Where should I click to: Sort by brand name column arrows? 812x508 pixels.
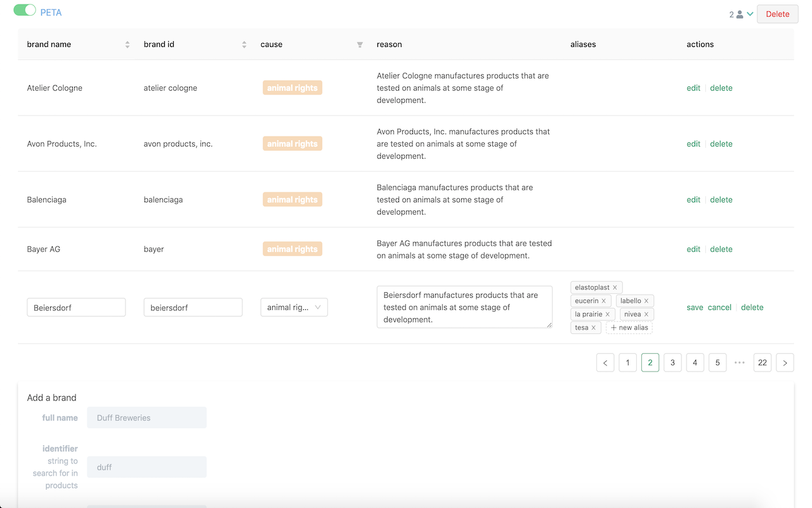[x=128, y=44]
